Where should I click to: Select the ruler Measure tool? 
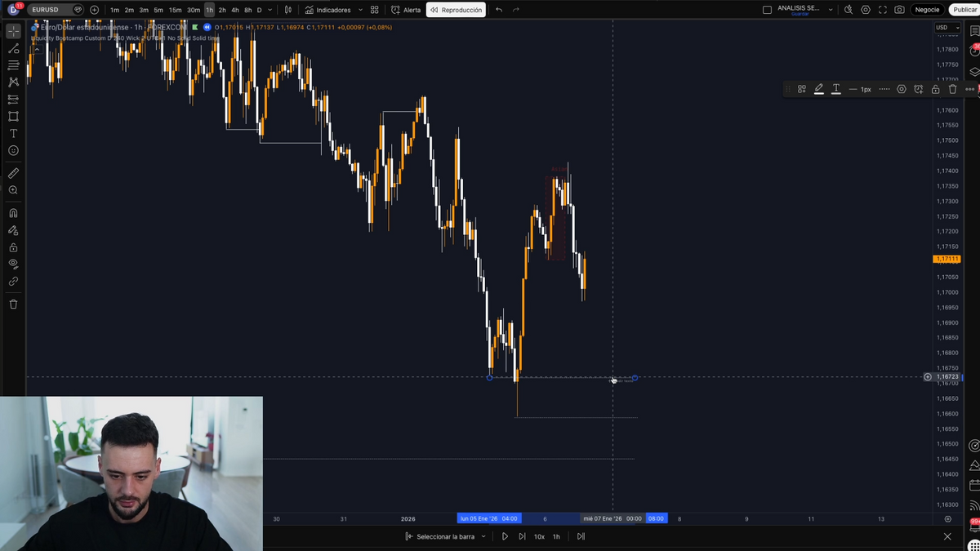(x=13, y=173)
